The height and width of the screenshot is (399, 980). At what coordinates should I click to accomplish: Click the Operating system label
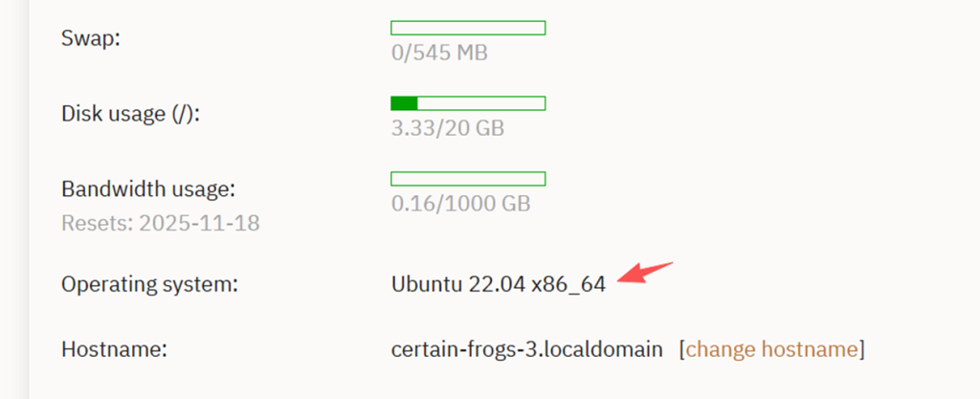[149, 284]
